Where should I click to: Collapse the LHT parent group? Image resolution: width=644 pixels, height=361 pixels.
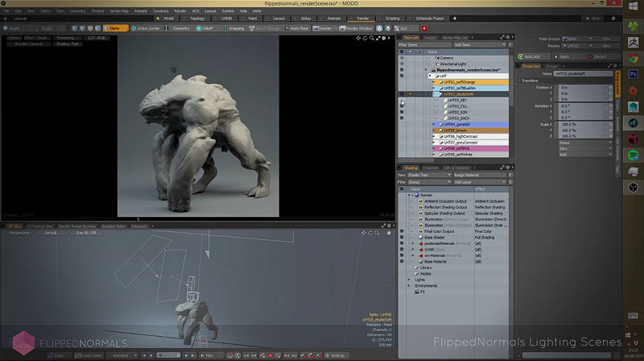coord(429,76)
